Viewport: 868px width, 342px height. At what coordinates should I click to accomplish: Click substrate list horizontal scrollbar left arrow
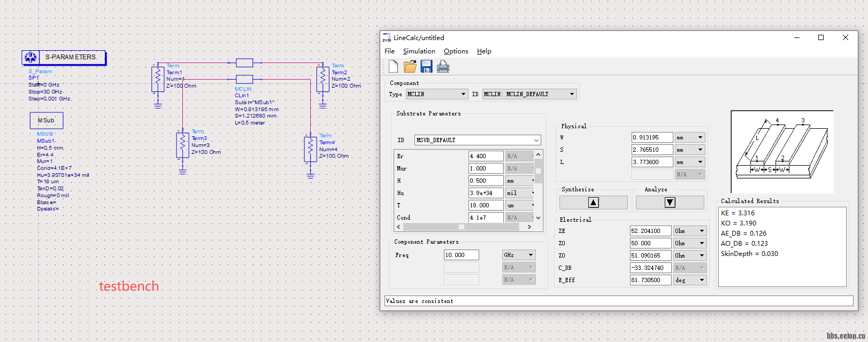click(398, 227)
